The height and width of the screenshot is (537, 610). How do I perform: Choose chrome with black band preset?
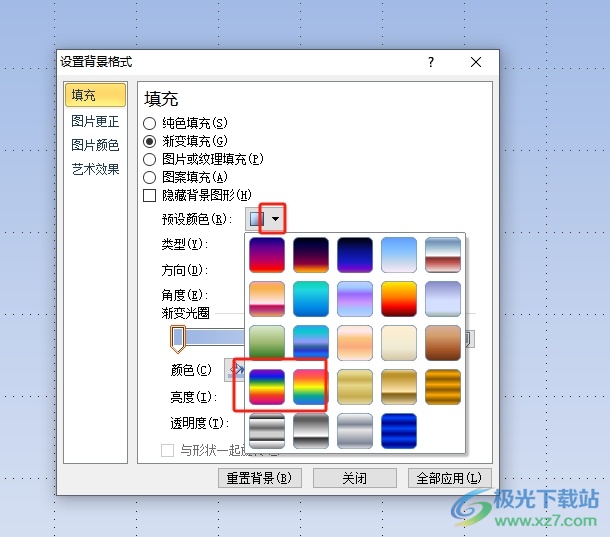[x=311, y=431]
